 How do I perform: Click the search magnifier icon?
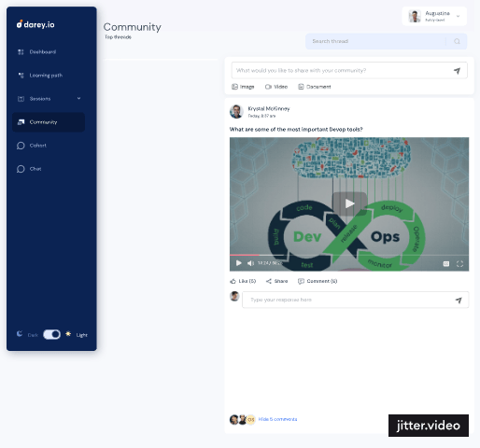tap(457, 41)
